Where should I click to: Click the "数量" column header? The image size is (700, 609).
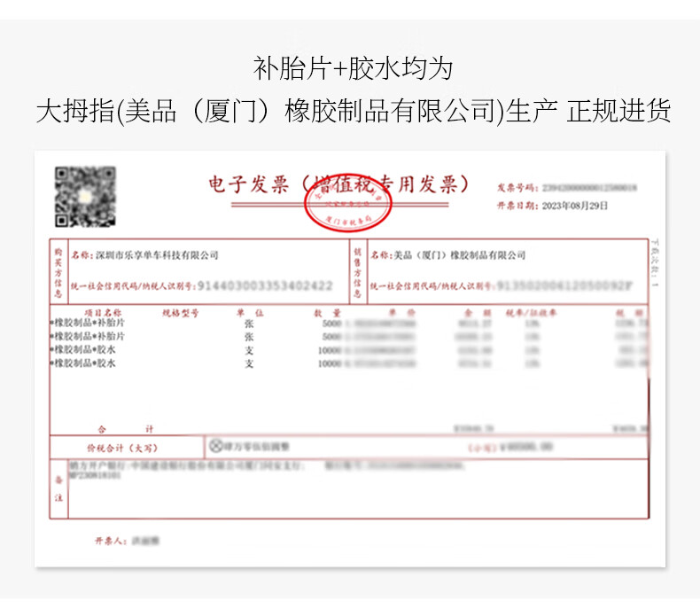coord(327,313)
